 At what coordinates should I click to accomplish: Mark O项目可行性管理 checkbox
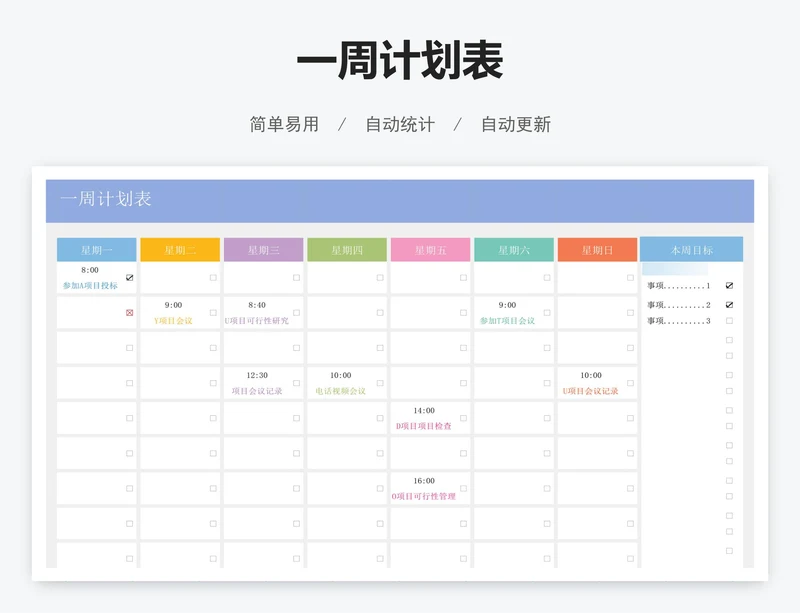(463, 488)
